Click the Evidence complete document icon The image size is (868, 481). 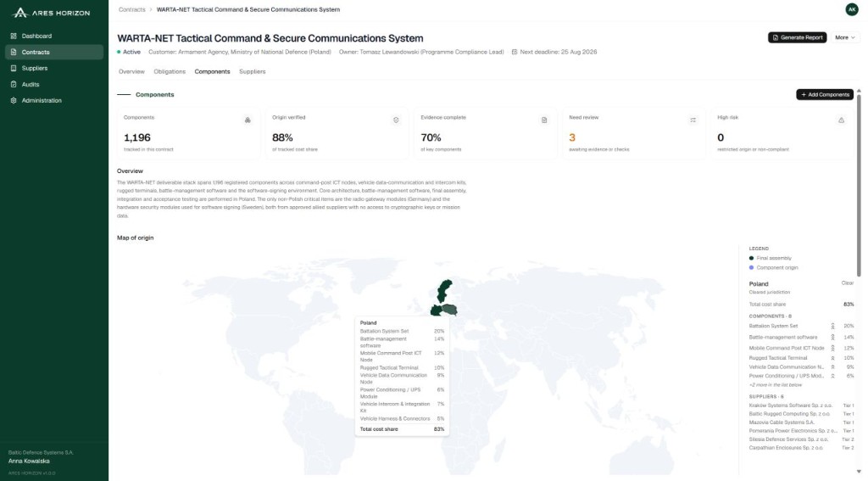coord(544,120)
